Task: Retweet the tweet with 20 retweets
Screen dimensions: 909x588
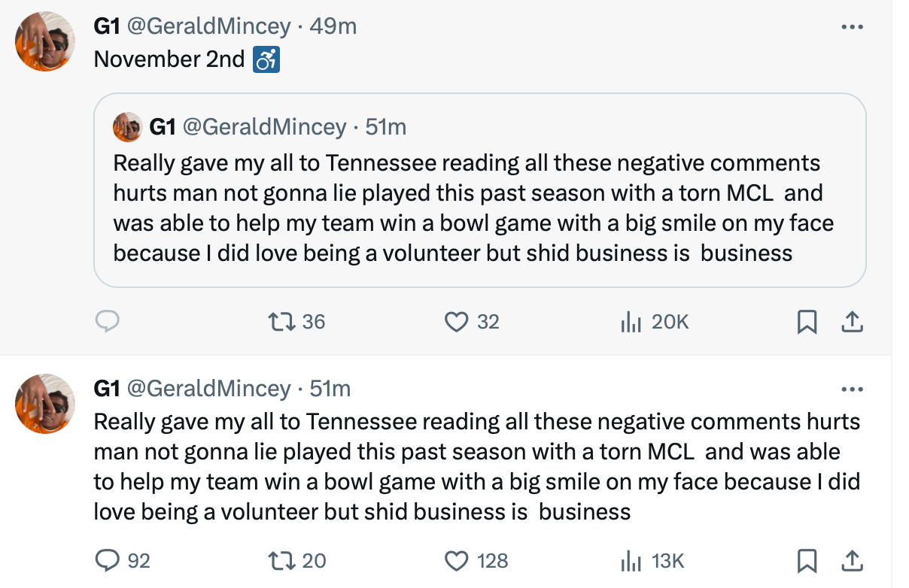Action: (281, 560)
